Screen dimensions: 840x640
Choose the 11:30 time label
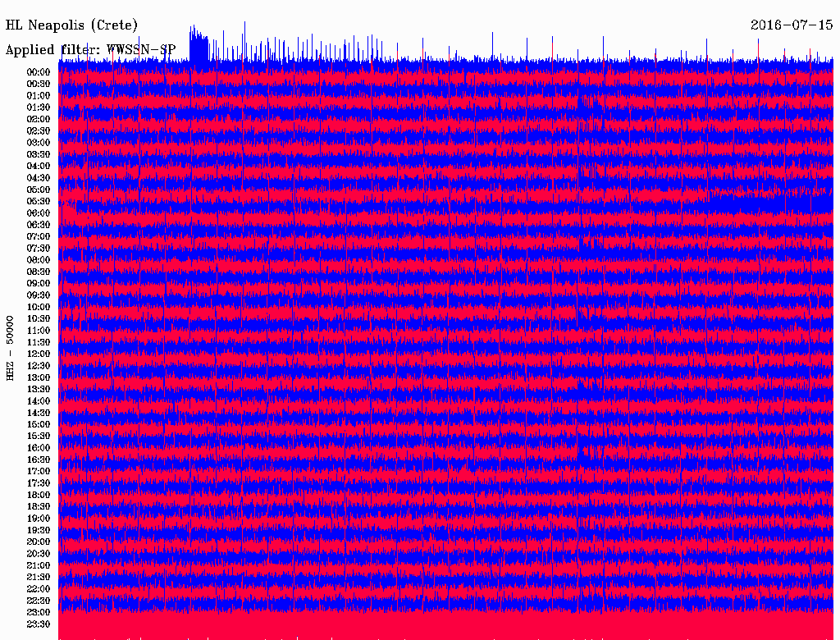click(39, 342)
